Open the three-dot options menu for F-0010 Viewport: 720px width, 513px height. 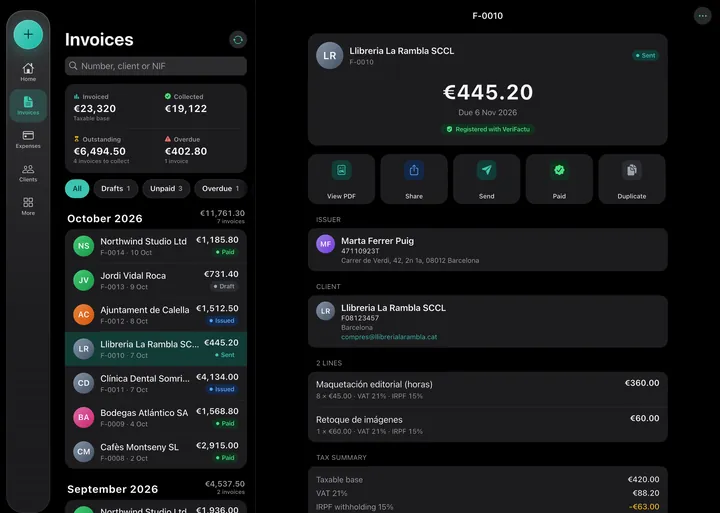[x=702, y=16]
